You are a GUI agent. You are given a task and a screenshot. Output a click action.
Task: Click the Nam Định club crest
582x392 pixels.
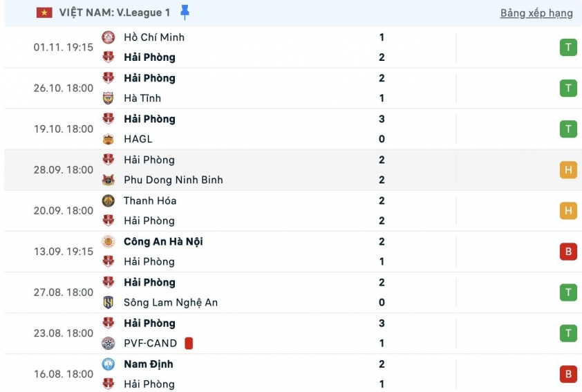pos(109,364)
